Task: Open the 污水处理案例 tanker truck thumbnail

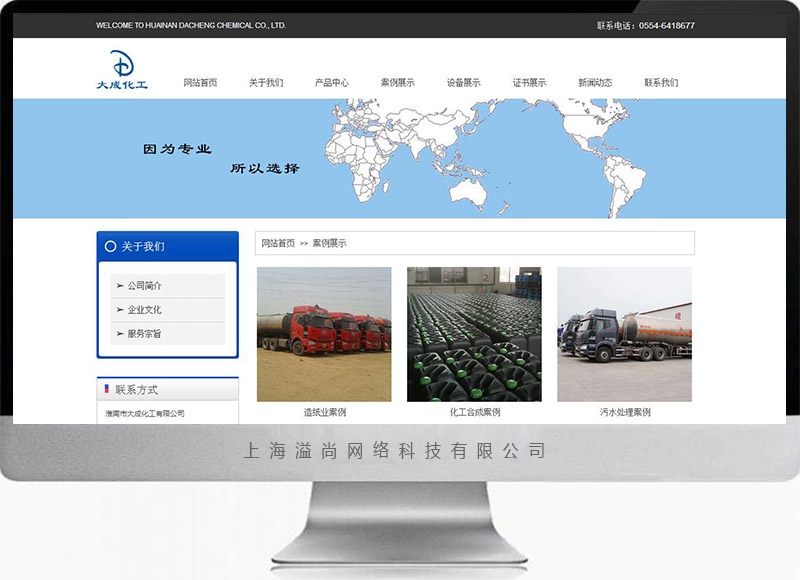Action: click(624, 334)
